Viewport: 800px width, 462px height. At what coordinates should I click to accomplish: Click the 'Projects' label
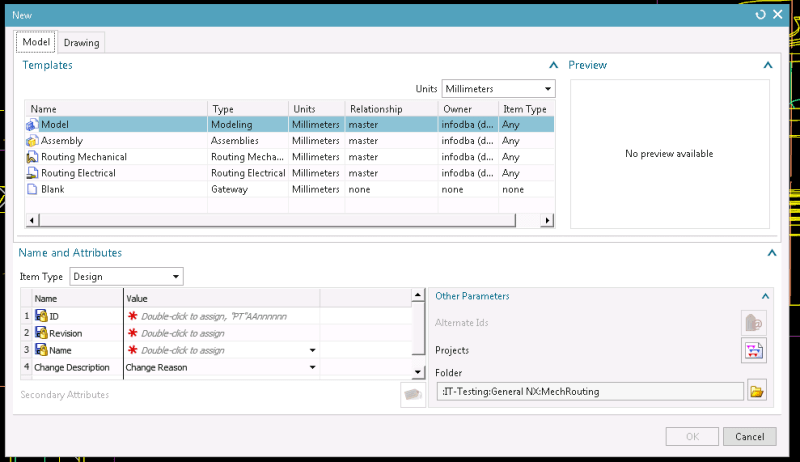[452, 350]
